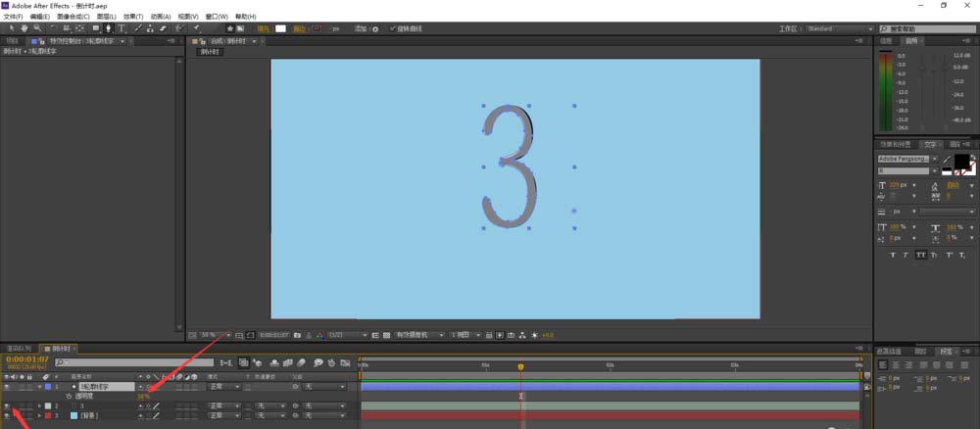Select the Pen tool
980x429 pixels.
click(109, 28)
